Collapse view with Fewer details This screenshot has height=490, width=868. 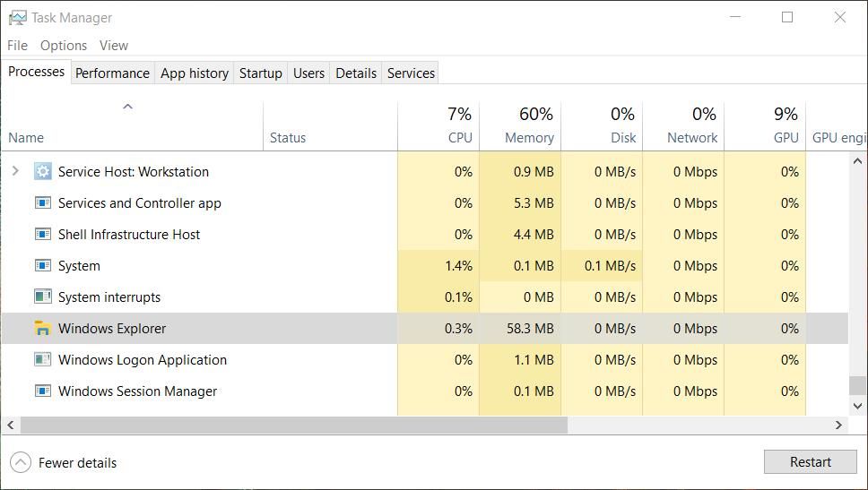click(x=64, y=462)
